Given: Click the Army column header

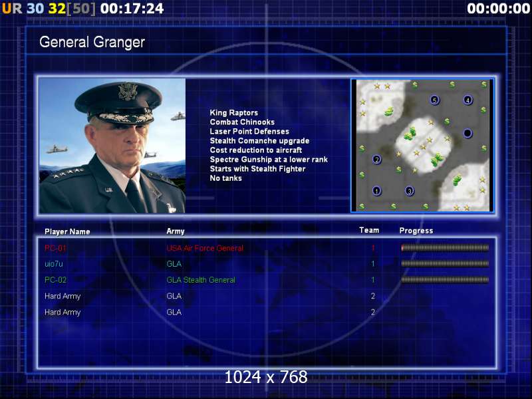Looking at the screenshot, I should (176, 231).
